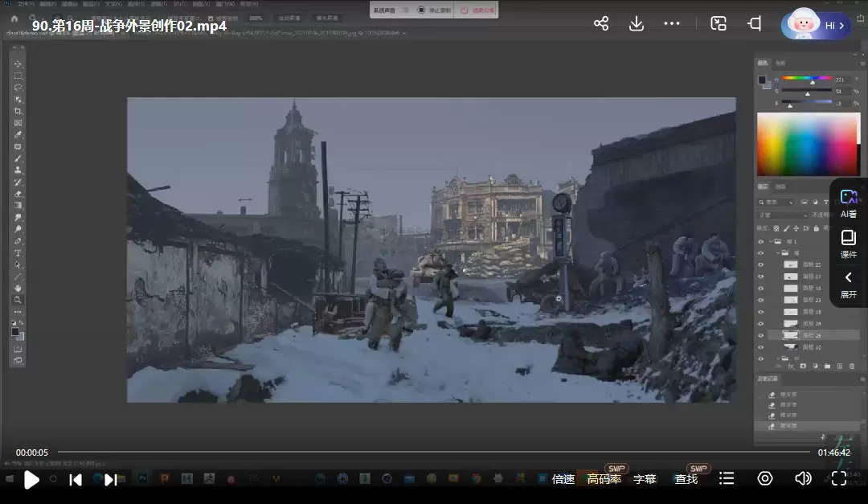Click the new group folder icon in Layers panel
Screen dimensions: 868x504
pyautogui.click(x=827, y=366)
